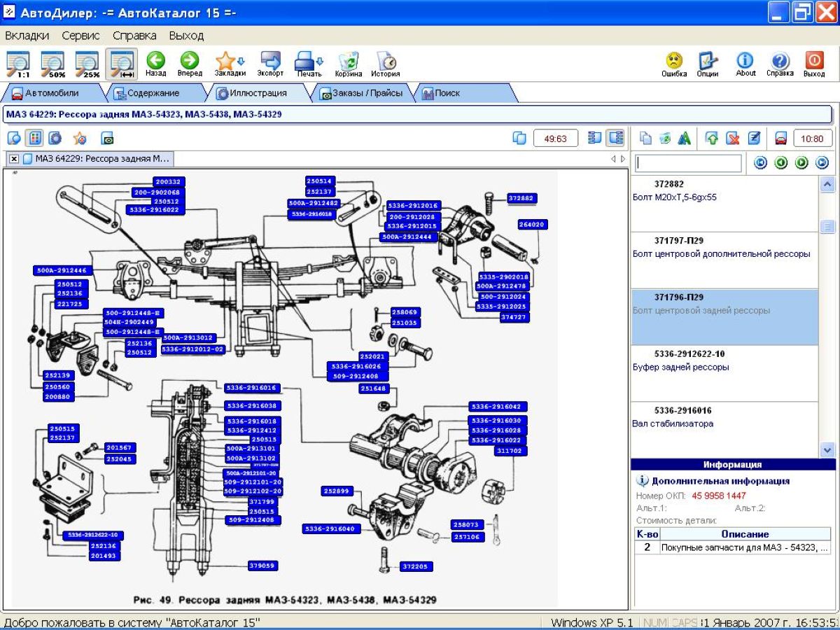Image resolution: width=840 pixels, height=630 pixels.
Task: Go back with the Назад button
Action: pyautogui.click(x=155, y=64)
